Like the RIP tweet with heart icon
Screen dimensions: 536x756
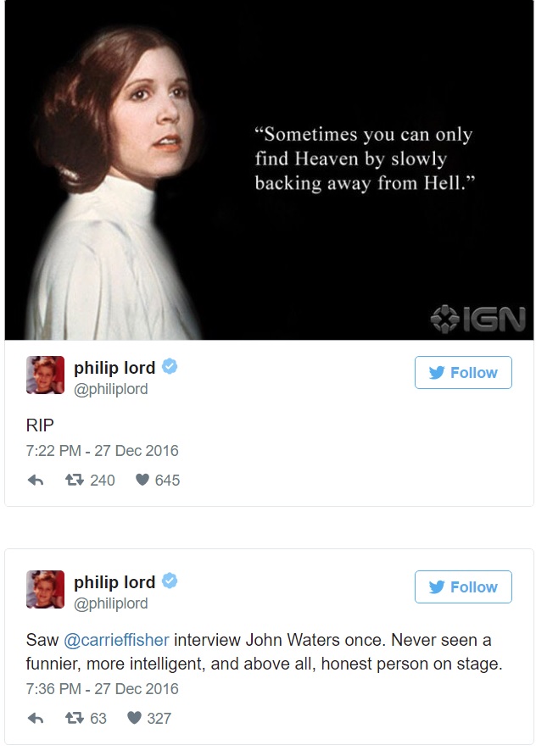pos(142,480)
